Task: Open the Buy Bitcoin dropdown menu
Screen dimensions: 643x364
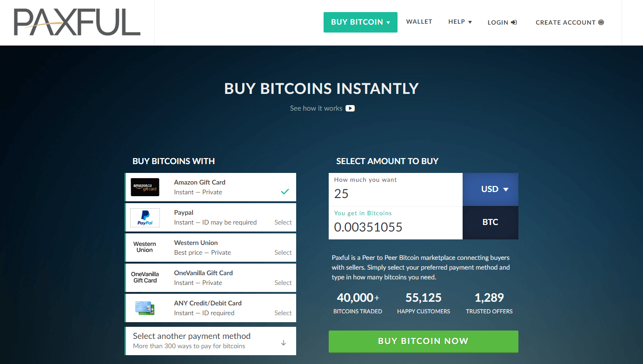Action: click(360, 22)
